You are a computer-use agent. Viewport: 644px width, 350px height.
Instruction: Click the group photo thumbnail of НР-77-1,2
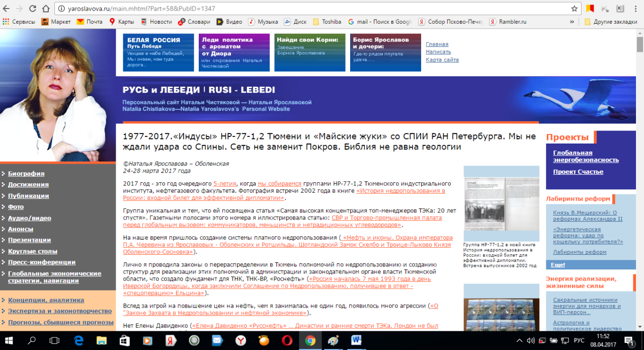click(x=501, y=203)
